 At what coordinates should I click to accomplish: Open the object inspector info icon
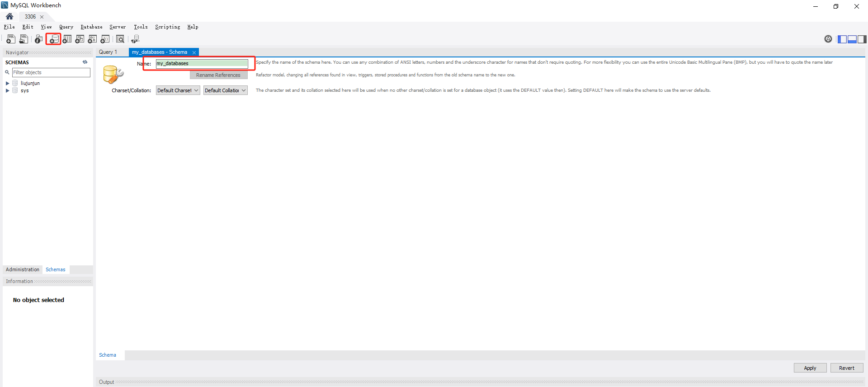click(39, 39)
